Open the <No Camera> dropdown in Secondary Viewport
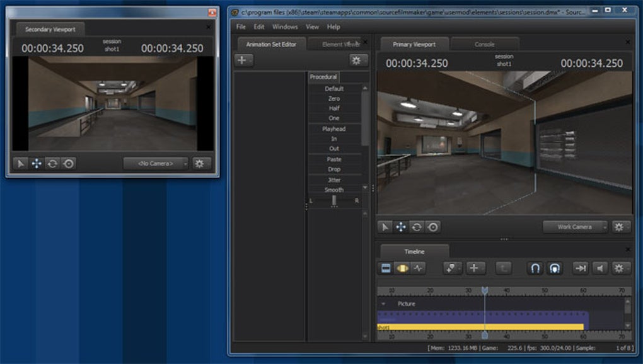The image size is (643, 364). click(x=156, y=163)
